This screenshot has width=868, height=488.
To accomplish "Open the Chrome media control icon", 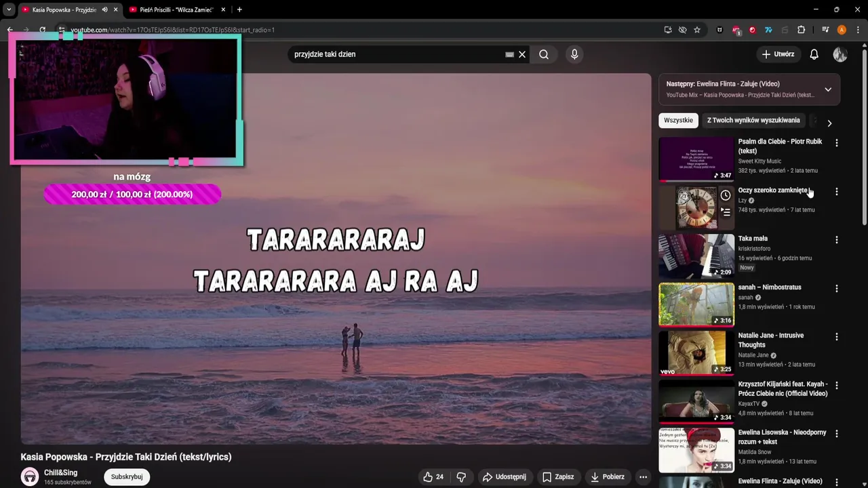I will (x=825, y=30).
